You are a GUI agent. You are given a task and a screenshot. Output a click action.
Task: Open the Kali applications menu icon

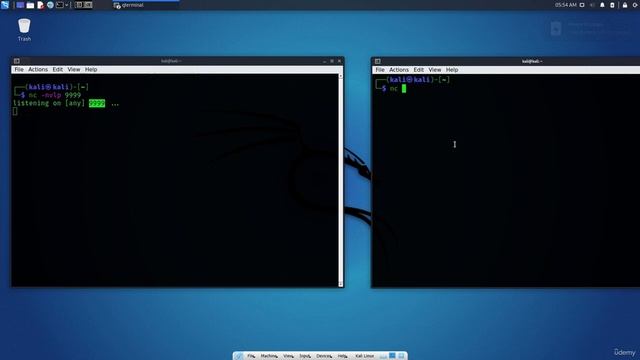[5, 5]
